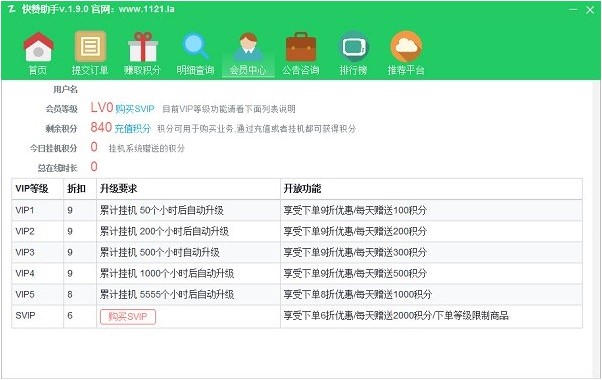Open the 排行榜 TV icon

(353, 47)
